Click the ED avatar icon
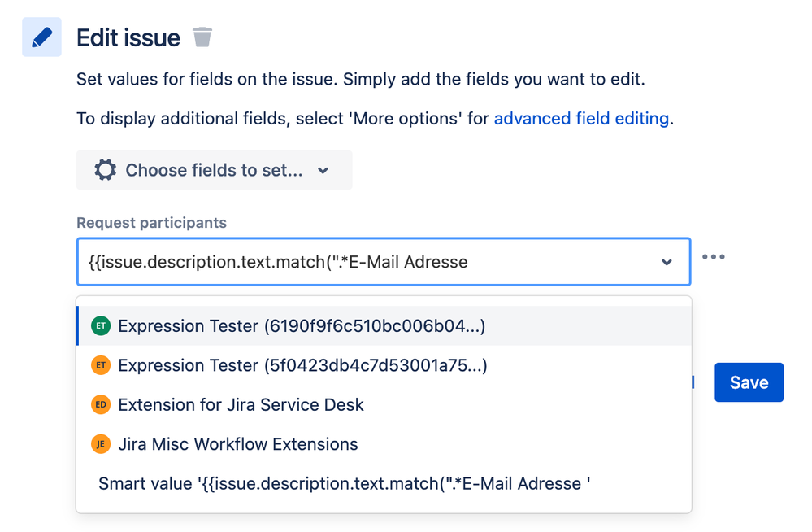Image resolution: width=812 pixels, height=532 pixels. coord(101,405)
